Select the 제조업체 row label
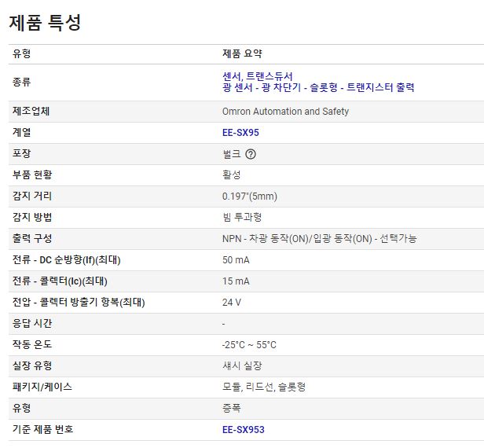Viewport: 484px width, 448px height. point(31,111)
